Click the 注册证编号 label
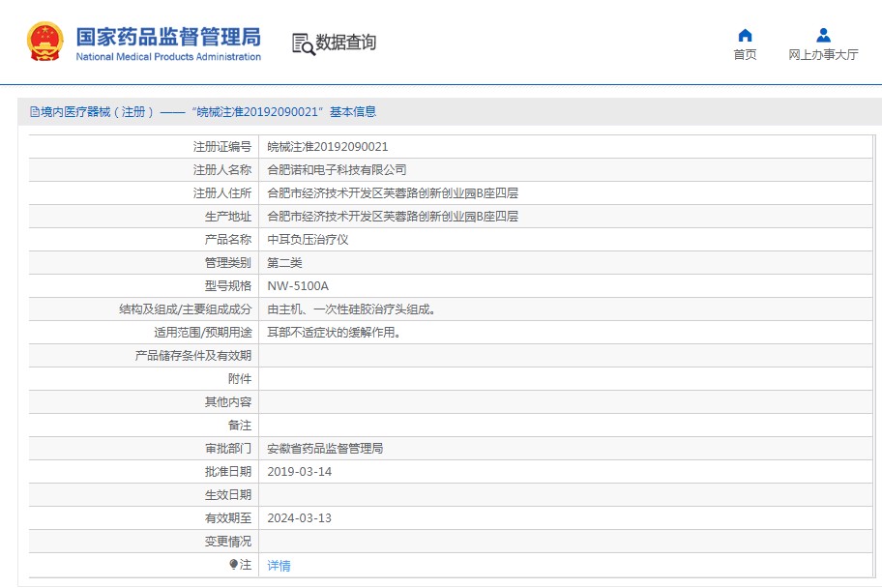882x588 pixels. [222, 147]
